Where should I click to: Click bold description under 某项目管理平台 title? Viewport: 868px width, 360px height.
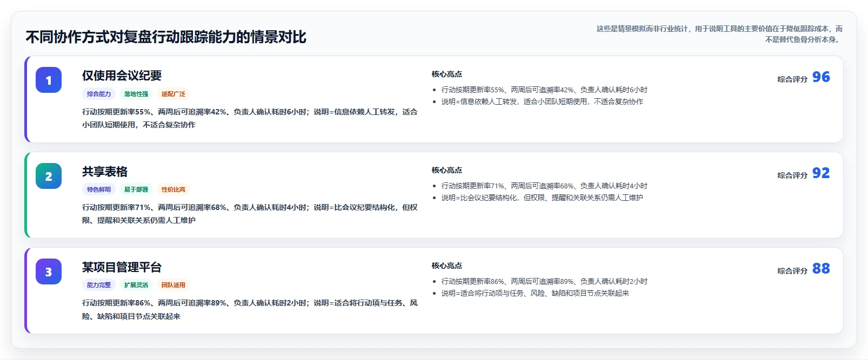pos(250,310)
